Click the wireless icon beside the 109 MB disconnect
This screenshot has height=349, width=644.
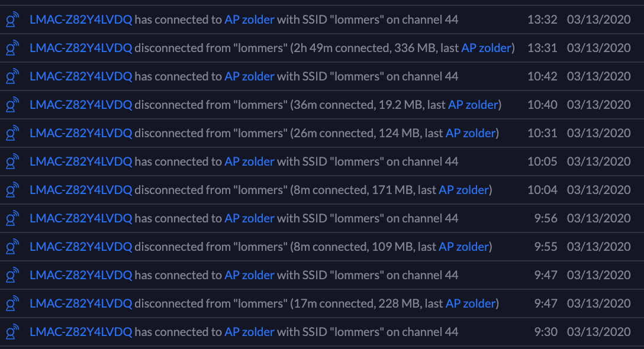click(x=12, y=247)
